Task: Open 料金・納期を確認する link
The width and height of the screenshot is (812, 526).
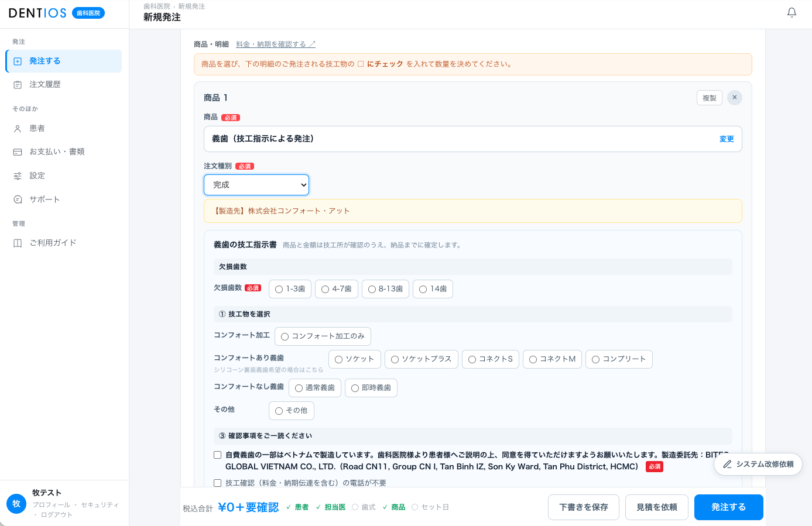Action: [276, 44]
